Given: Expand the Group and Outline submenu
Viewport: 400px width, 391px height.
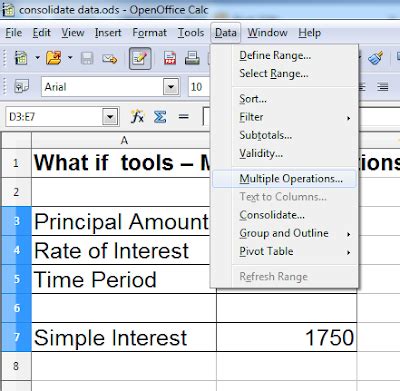Looking at the screenshot, I should pyautogui.click(x=284, y=233).
